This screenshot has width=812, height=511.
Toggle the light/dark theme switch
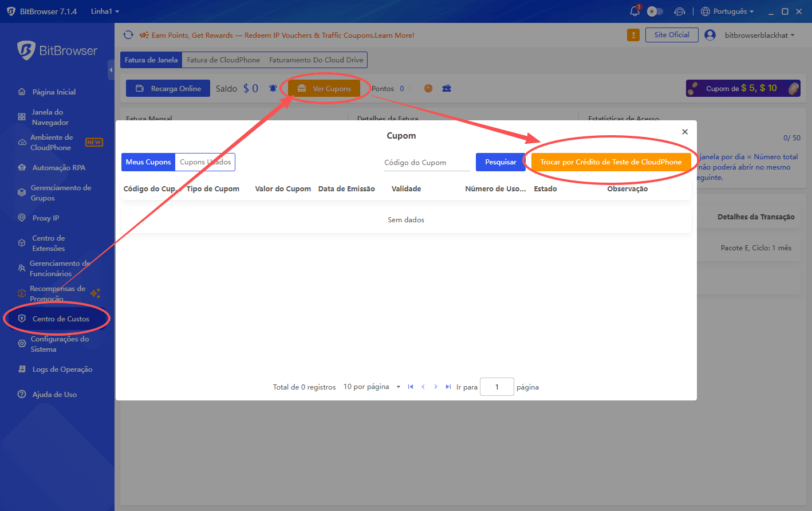(x=655, y=11)
